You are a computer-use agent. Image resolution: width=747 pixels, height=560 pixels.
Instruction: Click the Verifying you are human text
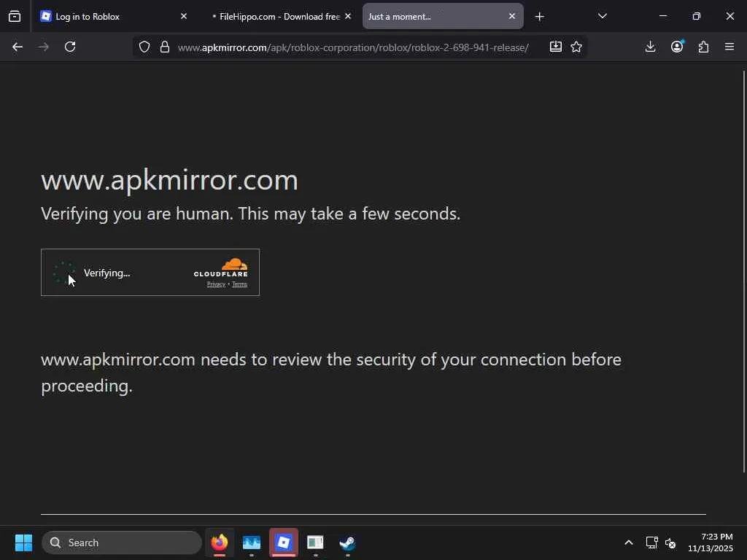[x=251, y=214]
